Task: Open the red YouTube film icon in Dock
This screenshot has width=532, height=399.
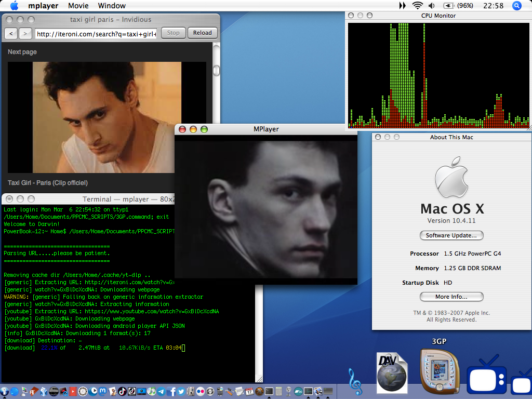Action: pyautogui.click(x=73, y=392)
